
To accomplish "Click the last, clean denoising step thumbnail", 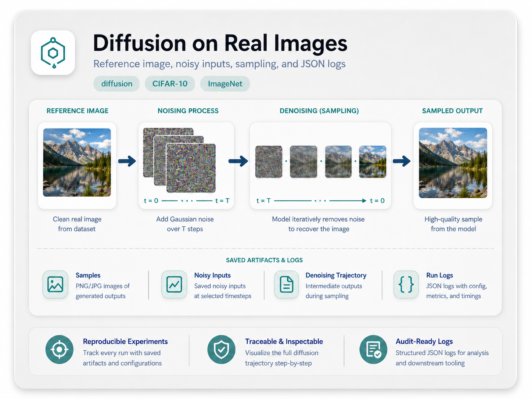I will pos(373,162).
